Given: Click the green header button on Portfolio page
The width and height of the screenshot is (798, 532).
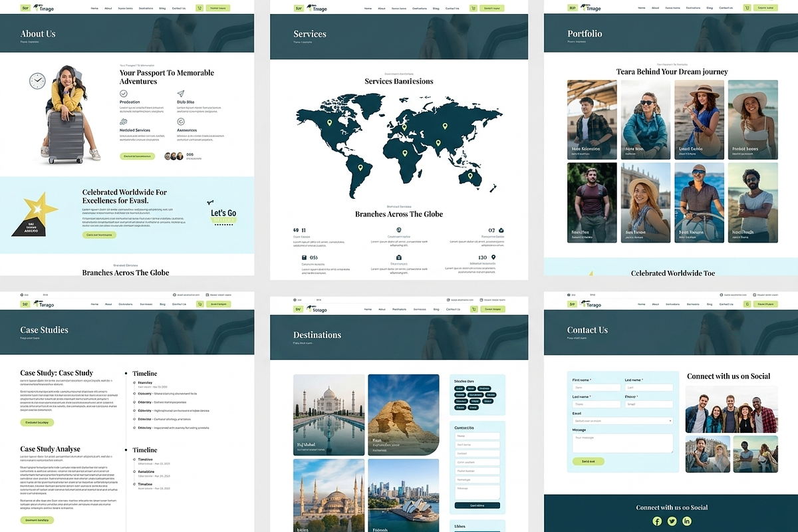Looking at the screenshot, I should pos(765,8).
